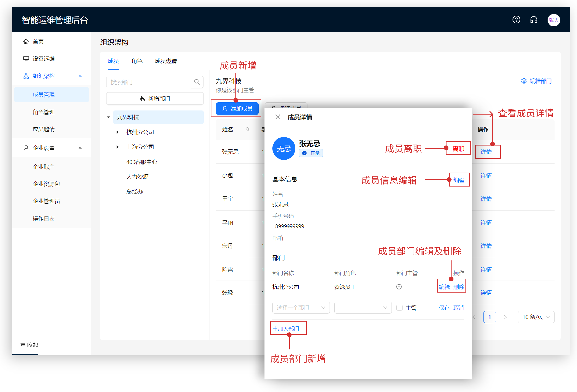
Task: Click pagination page 1 button
Action: pos(489,317)
